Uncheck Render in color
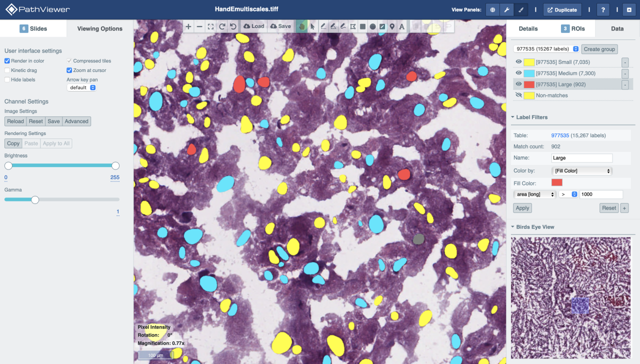Screen dimensions: 640x364 (7, 61)
